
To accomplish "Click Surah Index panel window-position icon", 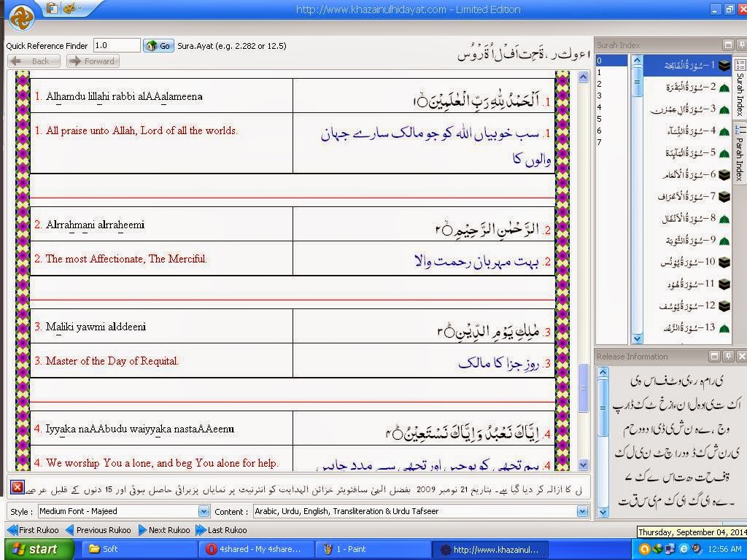I will 727,44.
